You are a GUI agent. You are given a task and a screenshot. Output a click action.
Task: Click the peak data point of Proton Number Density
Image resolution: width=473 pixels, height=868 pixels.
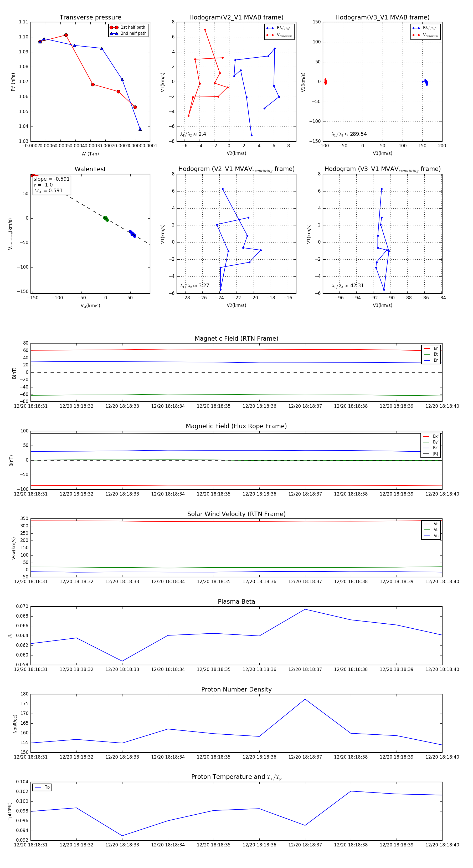[305, 699]
